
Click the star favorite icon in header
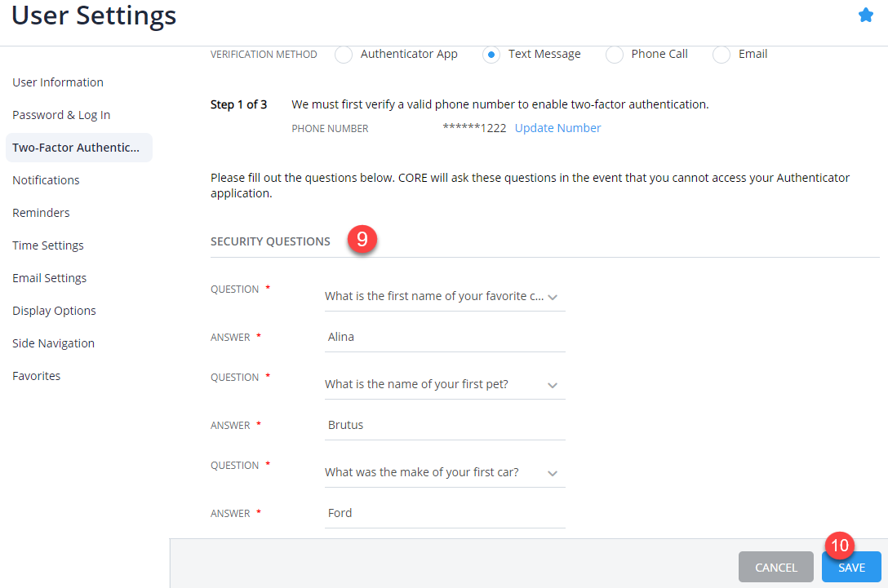point(865,15)
